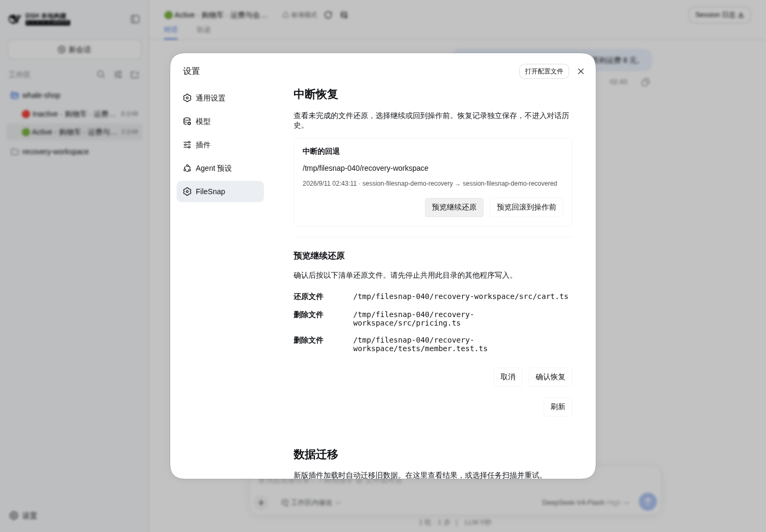Switch to 对话 tab in background window
Viewport: 766px width, 532px height.
click(171, 30)
